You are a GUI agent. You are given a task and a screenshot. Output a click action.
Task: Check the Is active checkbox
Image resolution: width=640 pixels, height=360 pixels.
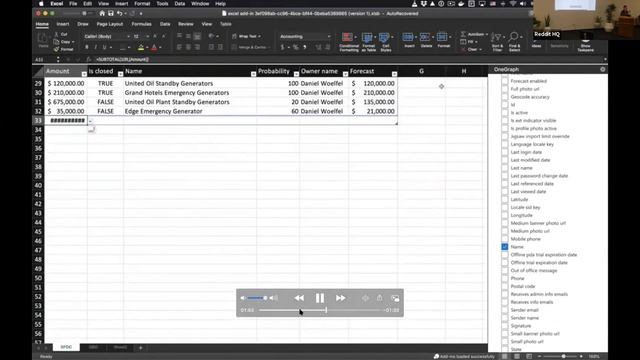pos(505,113)
